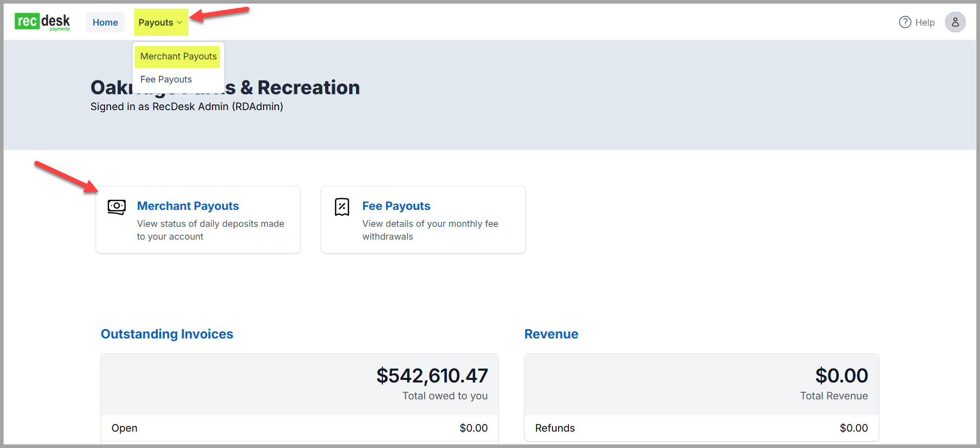This screenshot has height=448, width=980.
Task: Click the RecDesk payments logo
Action: click(42, 22)
